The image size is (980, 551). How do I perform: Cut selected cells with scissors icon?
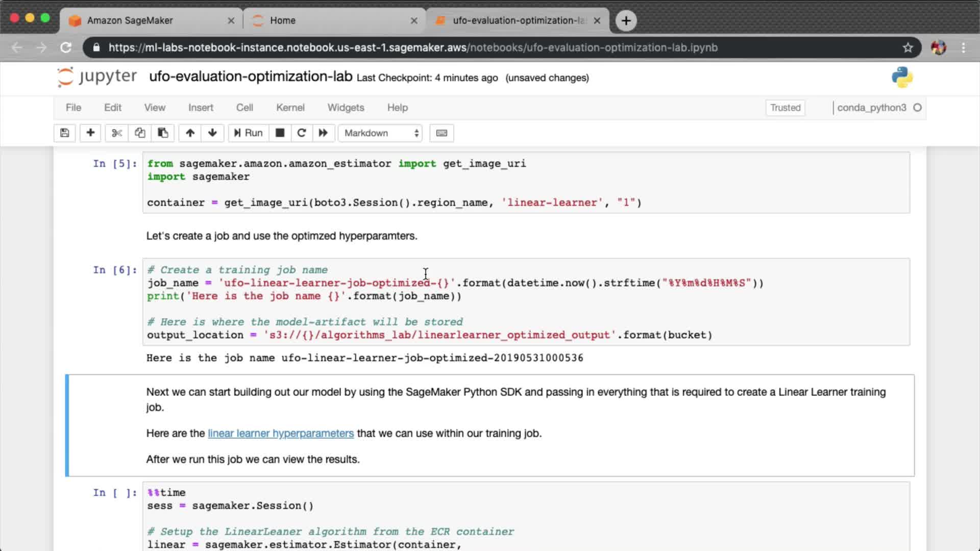pyautogui.click(x=117, y=133)
